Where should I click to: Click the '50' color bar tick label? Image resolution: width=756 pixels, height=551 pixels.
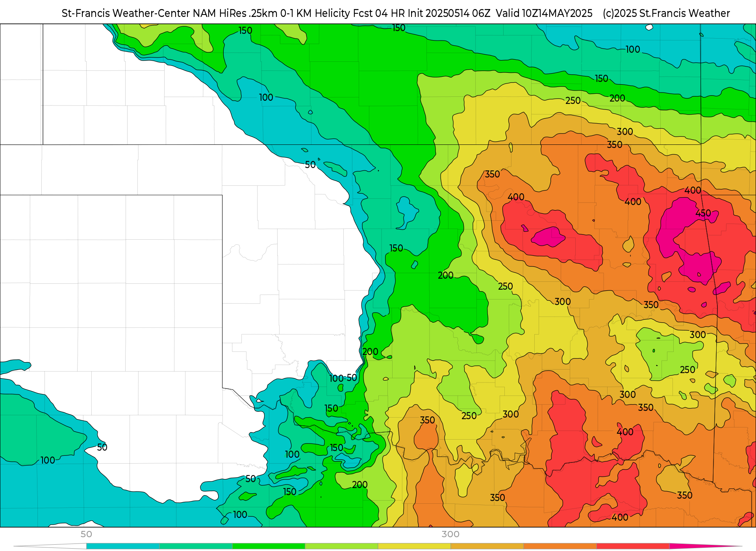pyautogui.click(x=86, y=534)
